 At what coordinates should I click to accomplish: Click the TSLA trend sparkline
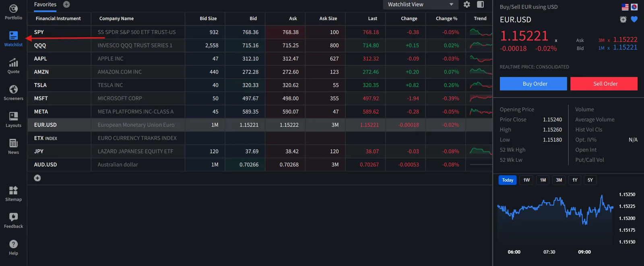pyautogui.click(x=481, y=85)
